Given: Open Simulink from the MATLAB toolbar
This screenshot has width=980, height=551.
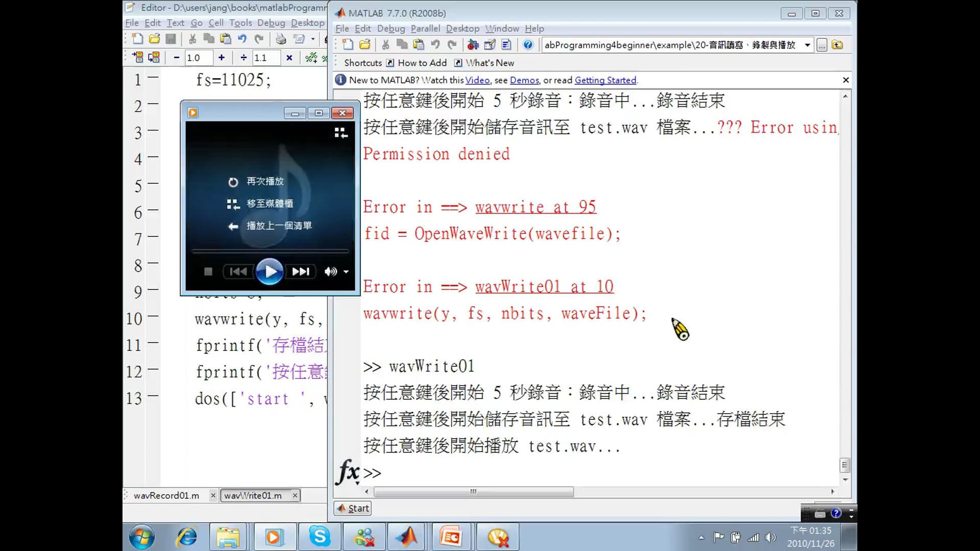Looking at the screenshot, I should (473, 45).
